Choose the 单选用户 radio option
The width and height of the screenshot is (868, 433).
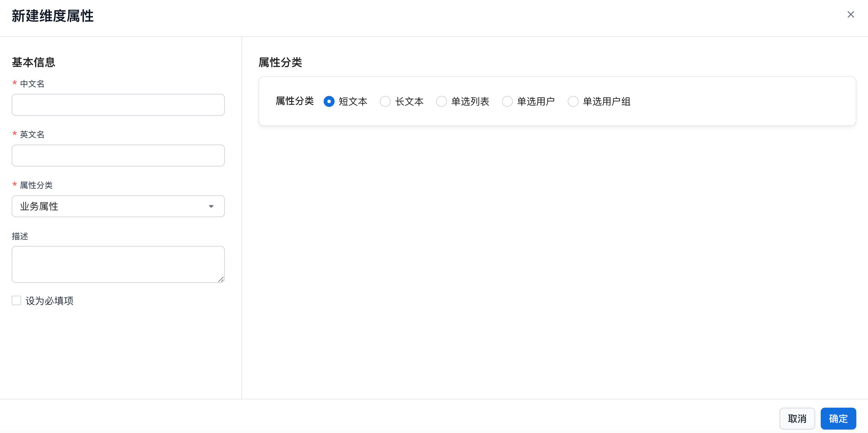click(x=507, y=101)
